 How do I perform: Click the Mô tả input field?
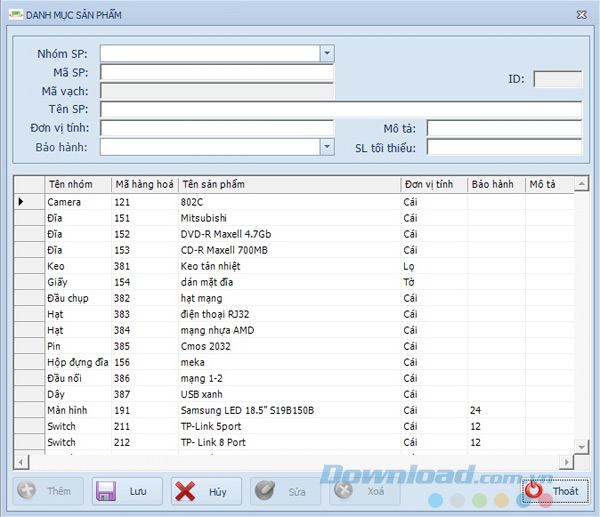(x=504, y=128)
